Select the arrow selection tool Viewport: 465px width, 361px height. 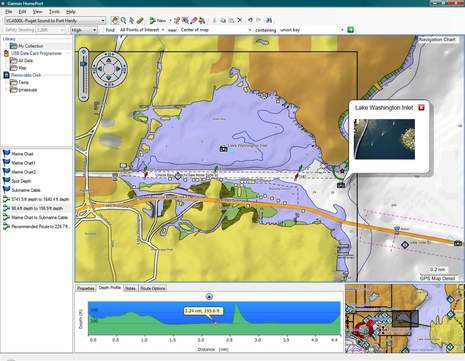tap(131, 21)
